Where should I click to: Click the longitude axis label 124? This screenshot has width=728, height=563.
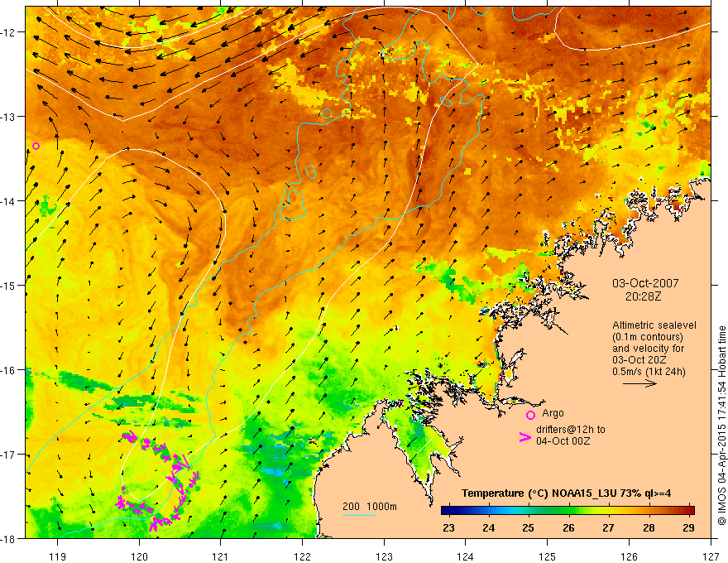tap(466, 556)
